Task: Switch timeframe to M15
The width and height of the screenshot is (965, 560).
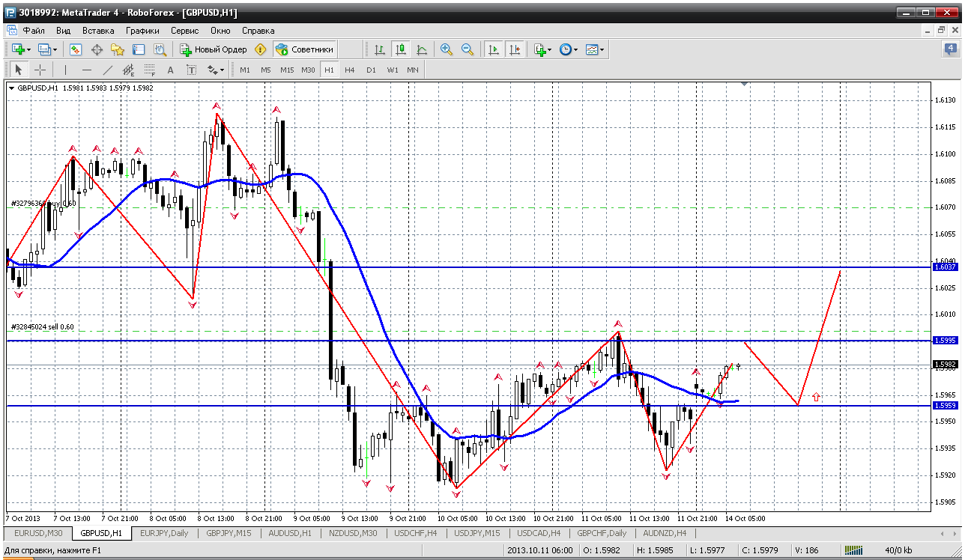Action: pyautogui.click(x=287, y=70)
